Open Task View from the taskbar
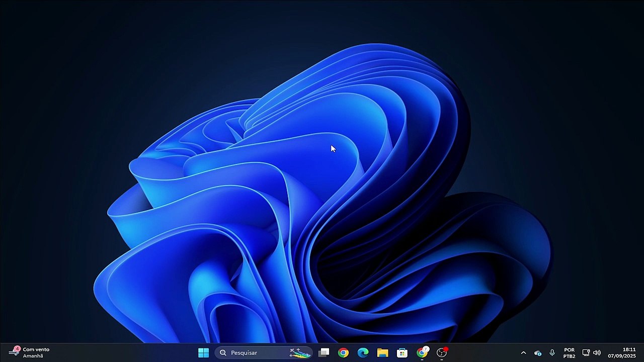 click(324, 352)
